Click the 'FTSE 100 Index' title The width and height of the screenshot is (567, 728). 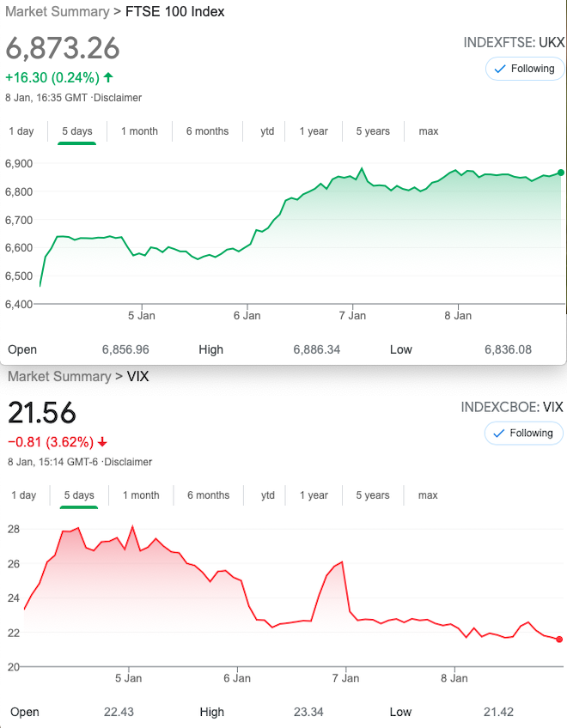(x=174, y=12)
